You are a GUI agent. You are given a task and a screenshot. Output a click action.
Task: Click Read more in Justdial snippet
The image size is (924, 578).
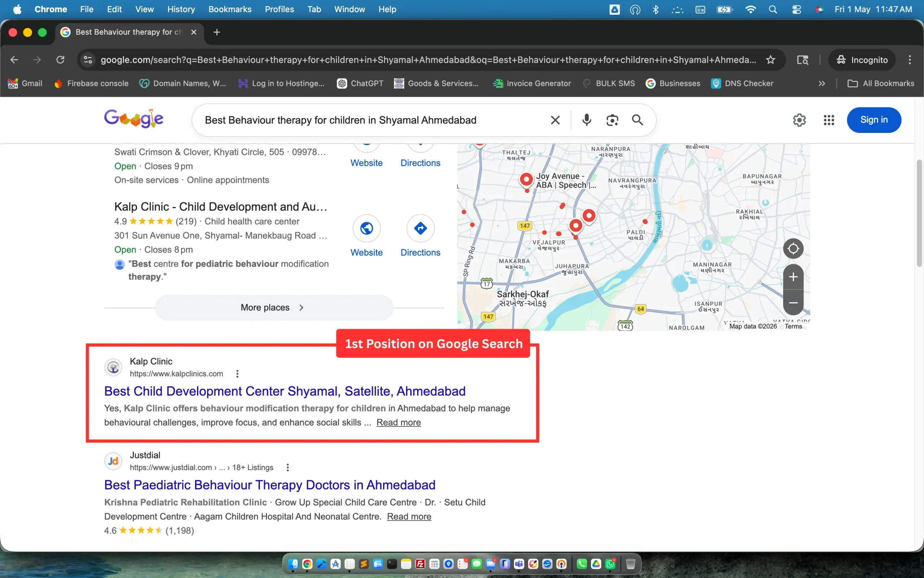click(409, 517)
